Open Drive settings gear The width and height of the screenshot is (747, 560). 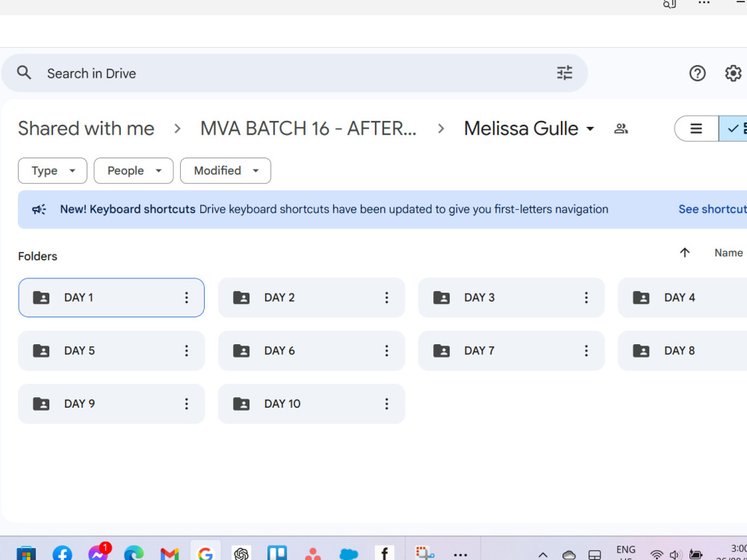[733, 73]
